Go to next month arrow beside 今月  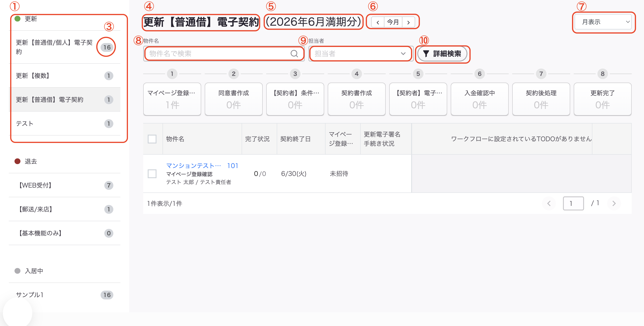[x=409, y=22]
